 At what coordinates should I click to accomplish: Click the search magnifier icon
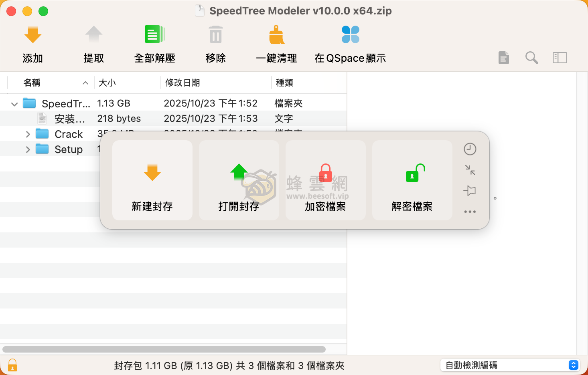point(531,58)
